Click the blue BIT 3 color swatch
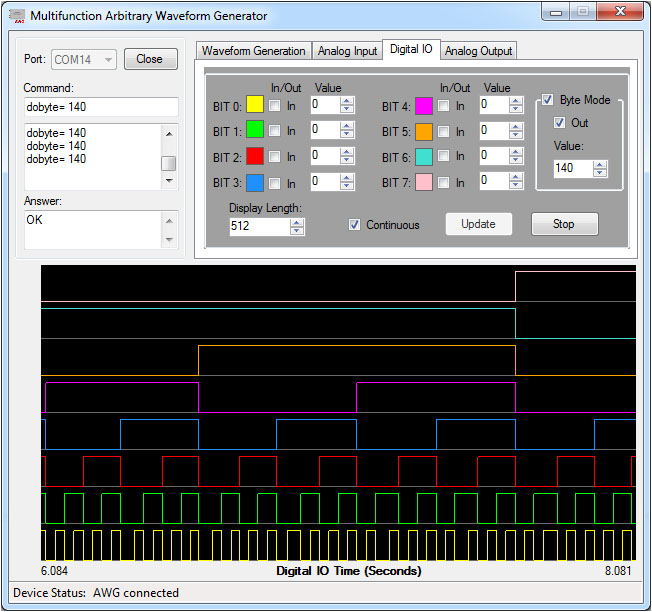This screenshot has width=652, height=612. click(255, 183)
